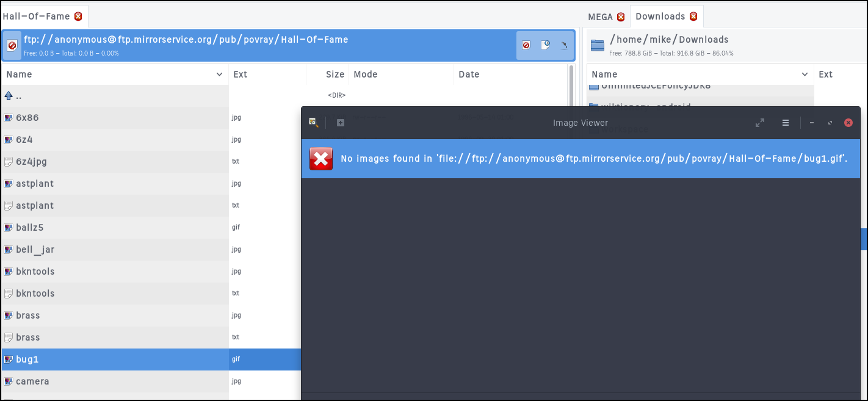
Task: Click the 'Free: 0.0 B' info under FTP path
Action: [71, 54]
